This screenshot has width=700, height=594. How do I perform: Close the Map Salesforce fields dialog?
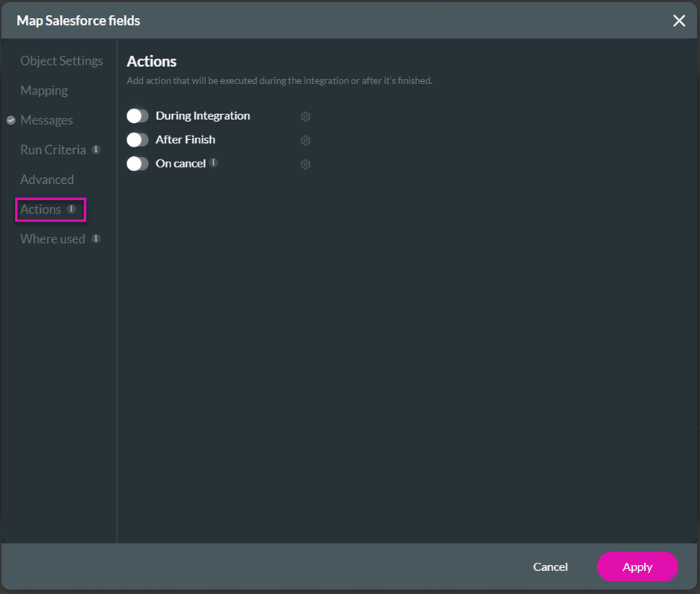click(x=679, y=21)
